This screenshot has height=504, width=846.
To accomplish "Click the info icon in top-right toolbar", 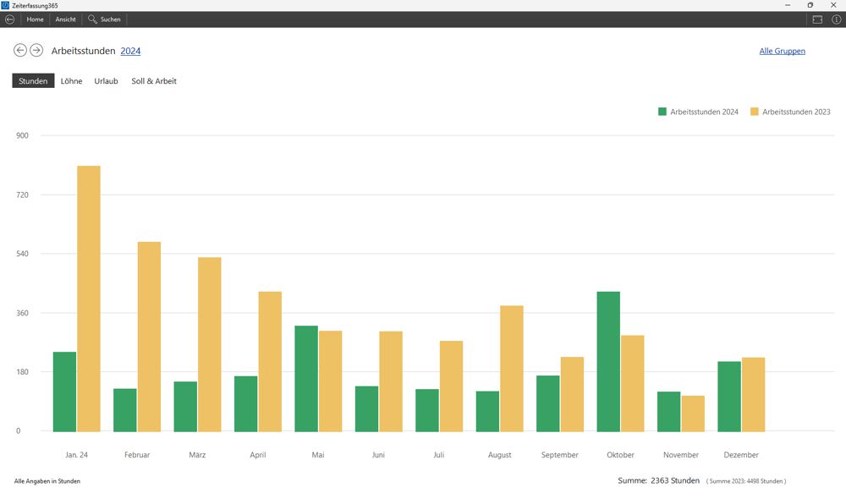I will pos(836,19).
